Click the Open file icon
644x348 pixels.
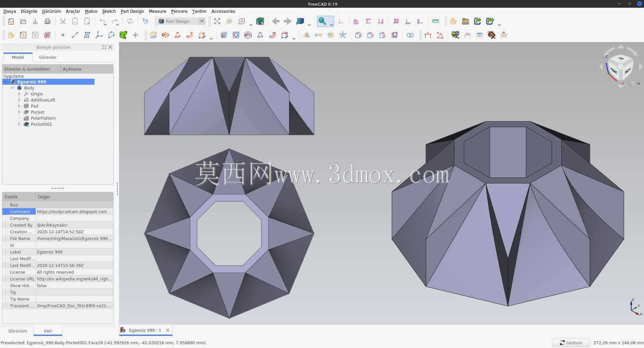click(x=23, y=22)
